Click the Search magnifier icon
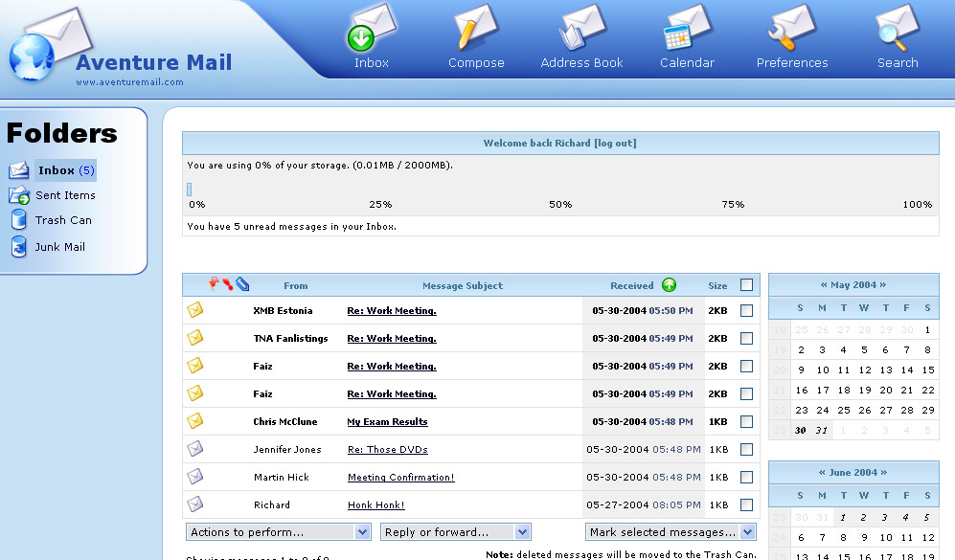The height and width of the screenshot is (560, 955). [x=898, y=28]
